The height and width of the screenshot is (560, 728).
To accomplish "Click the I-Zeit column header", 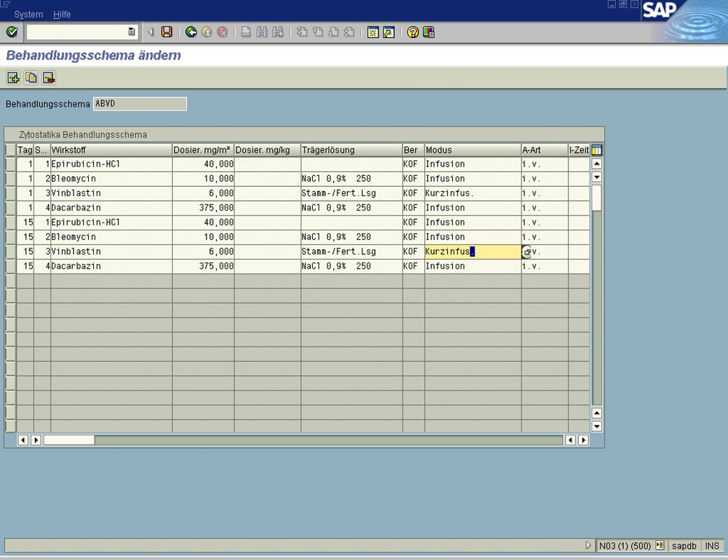I will click(x=579, y=150).
